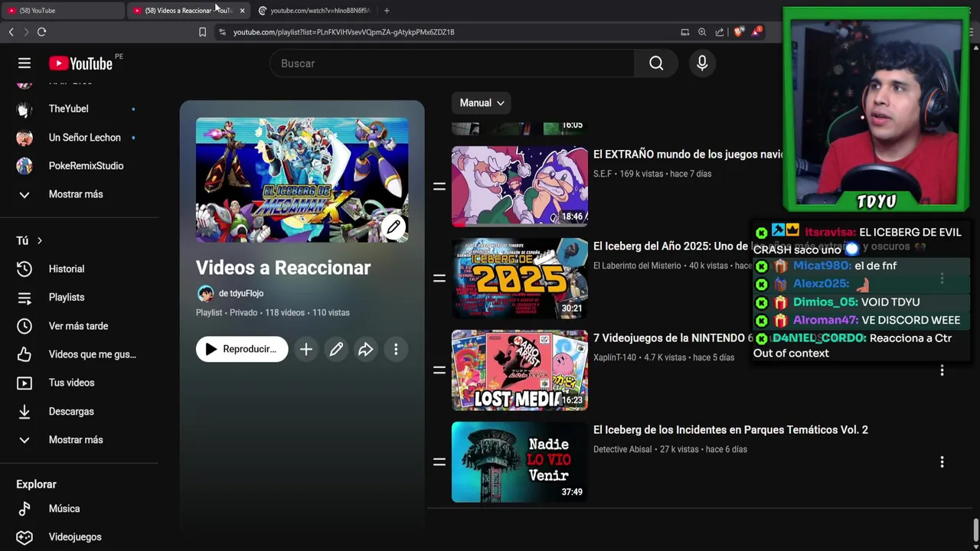The width and height of the screenshot is (980, 551).
Task: Click the page vertical scrollbar thumb
Action: (x=975, y=529)
